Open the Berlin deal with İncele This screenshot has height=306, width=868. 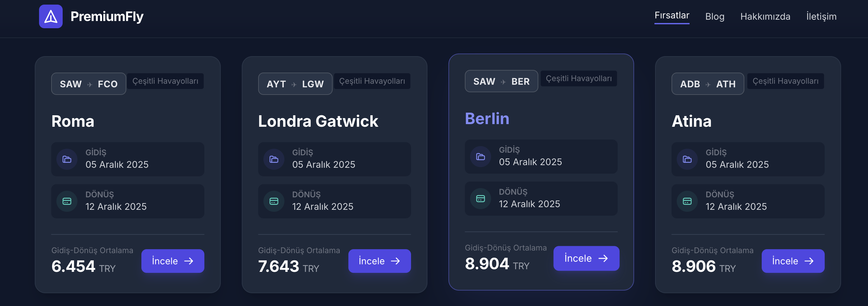click(586, 258)
